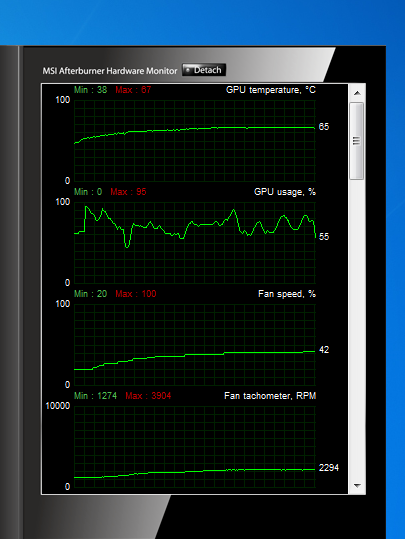405x539 pixels.
Task: Select the 'GPU temperature, °C' graph title
Action: [x=271, y=90]
